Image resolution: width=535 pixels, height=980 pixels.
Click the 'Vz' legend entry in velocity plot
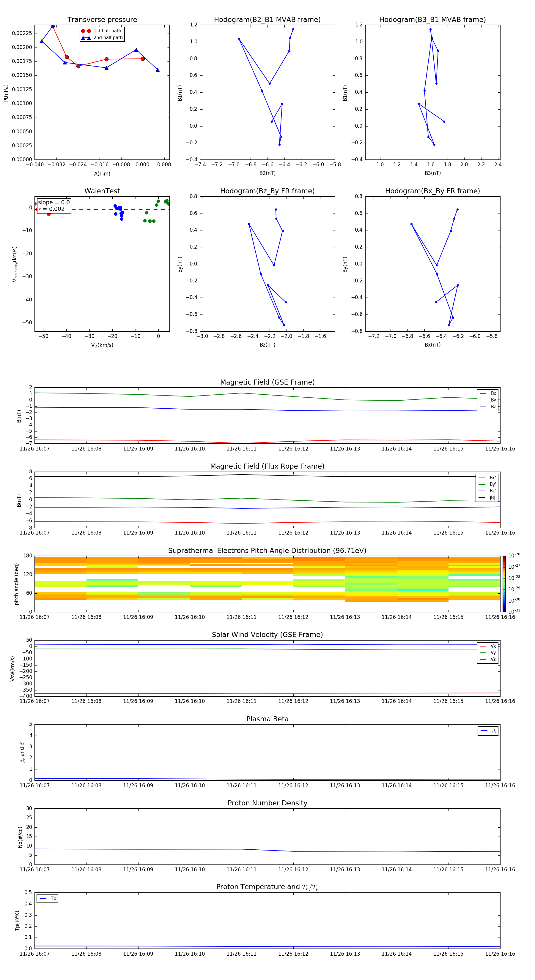click(488, 659)
